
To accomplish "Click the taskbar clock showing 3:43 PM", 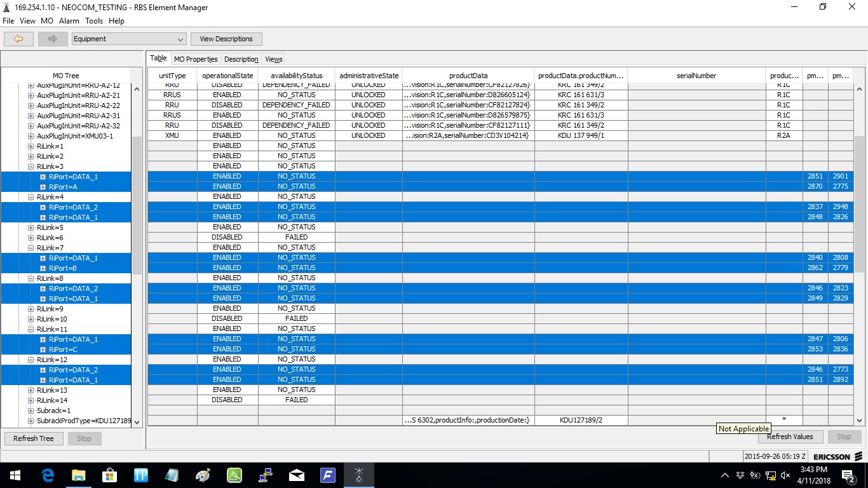I will (813, 475).
